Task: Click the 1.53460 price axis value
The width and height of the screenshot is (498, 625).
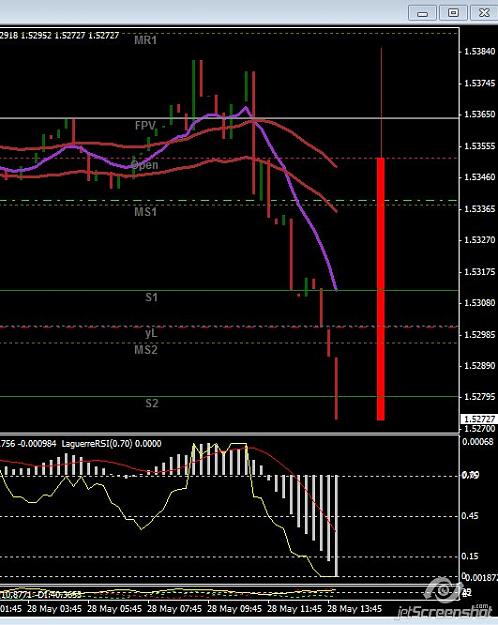Action: click(x=480, y=177)
